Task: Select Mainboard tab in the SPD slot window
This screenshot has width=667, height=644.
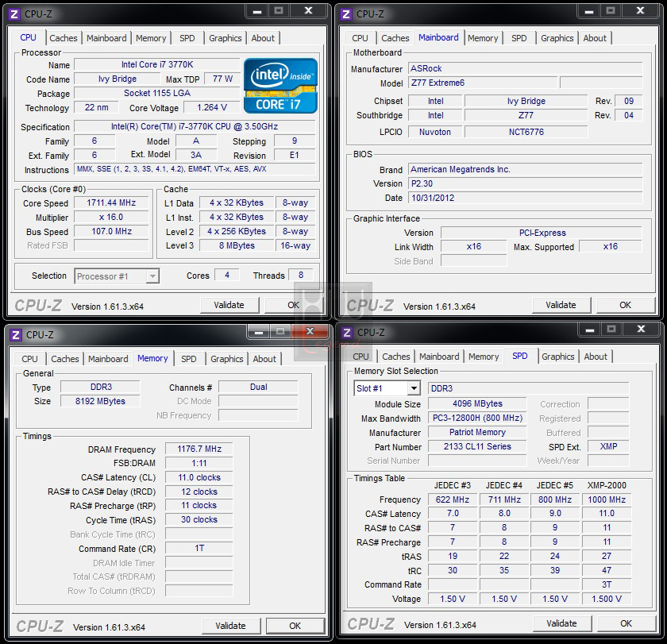Action: [x=439, y=357]
